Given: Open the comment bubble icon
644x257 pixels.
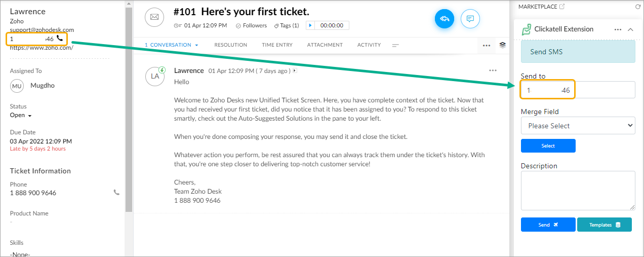Looking at the screenshot, I should [x=470, y=19].
